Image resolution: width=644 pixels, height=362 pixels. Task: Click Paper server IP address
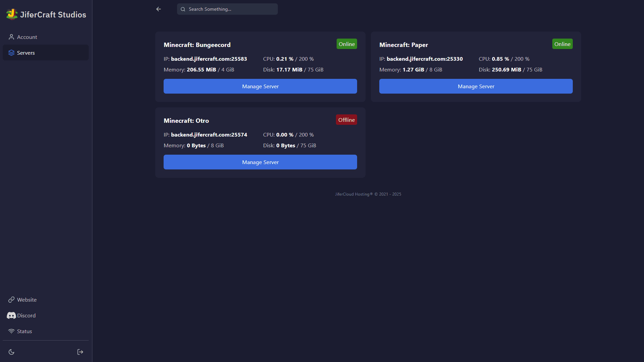point(424,59)
